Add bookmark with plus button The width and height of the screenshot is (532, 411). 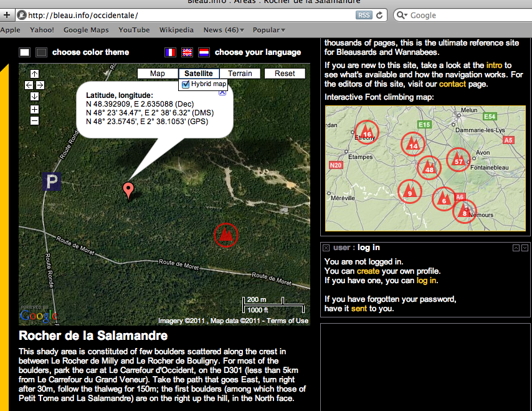pyautogui.click(x=6, y=15)
